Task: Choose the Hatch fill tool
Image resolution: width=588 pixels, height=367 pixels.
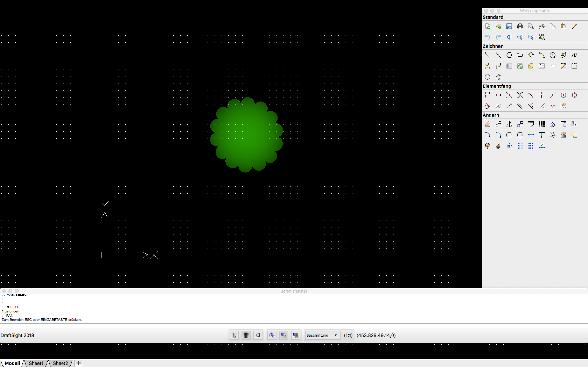Action: point(509,66)
